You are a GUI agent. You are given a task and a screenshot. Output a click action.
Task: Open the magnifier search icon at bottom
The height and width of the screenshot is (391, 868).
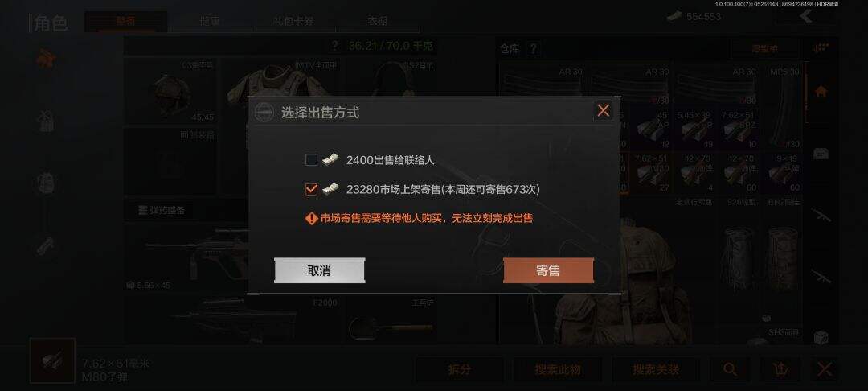coord(730,368)
